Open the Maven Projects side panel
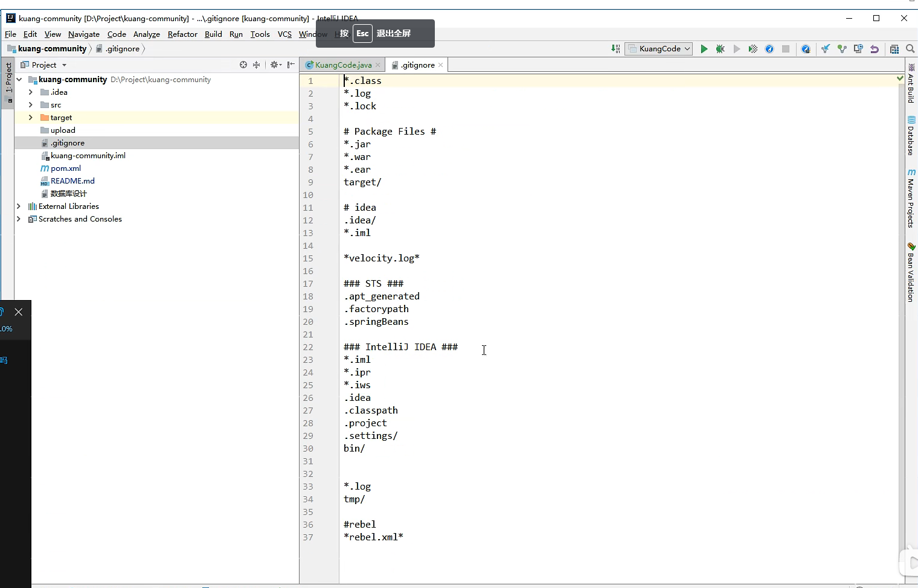918x588 pixels. [911, 198]
